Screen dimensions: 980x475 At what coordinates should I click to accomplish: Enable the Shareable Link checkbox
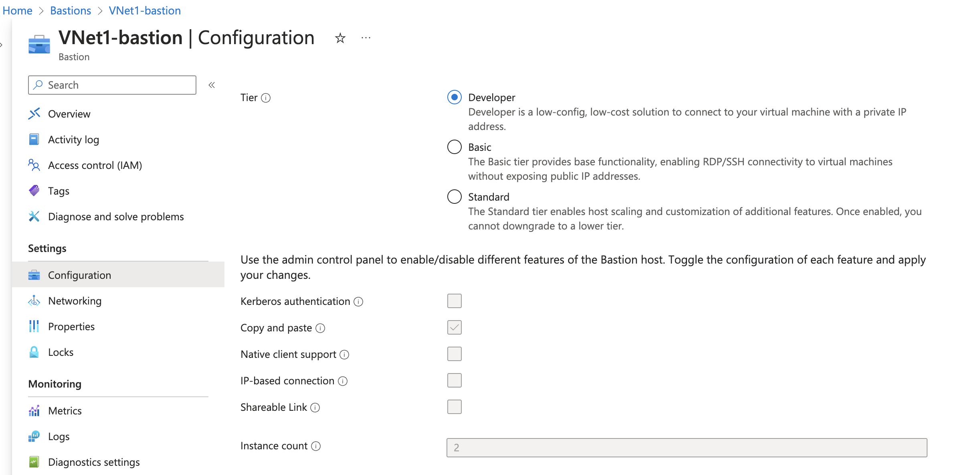click(x=455, y=407)
